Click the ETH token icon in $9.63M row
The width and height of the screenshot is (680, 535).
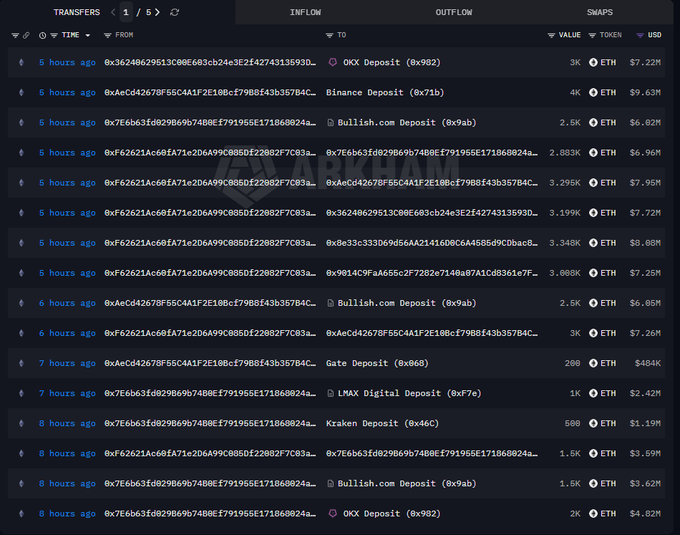click(593, 92)
